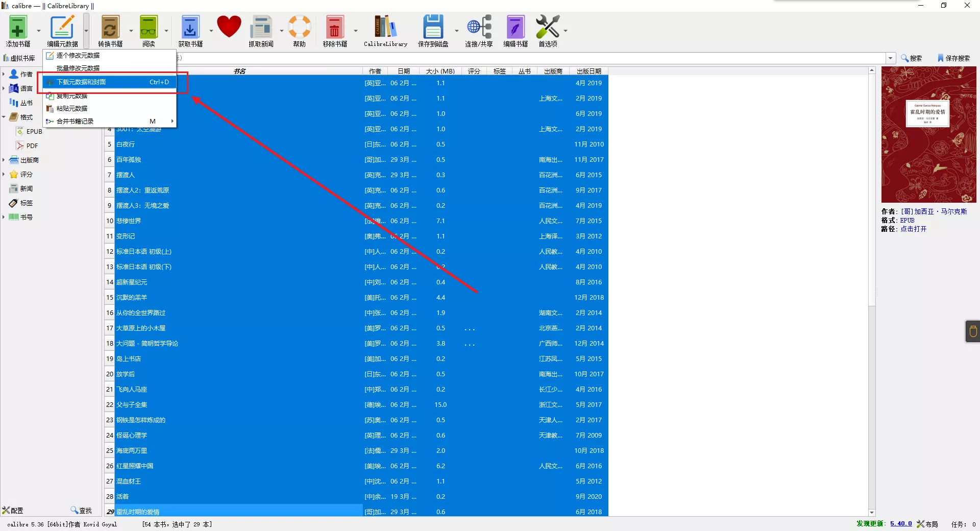The image size is (980, 531).
Task: Open Preferences (首选项) wrench icon
Action: pyautogui.click(x=548, y=28)
